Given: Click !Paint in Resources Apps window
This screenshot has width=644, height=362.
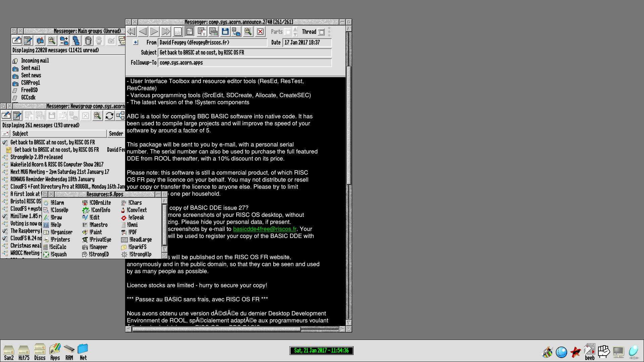Looking at the screenshot, I should coord(92,232).
